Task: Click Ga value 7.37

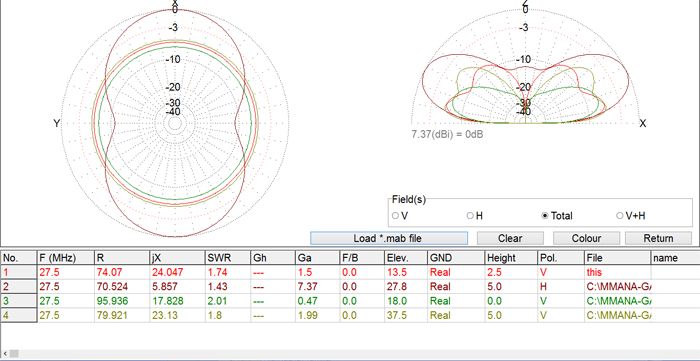Action: coord(307,286)
